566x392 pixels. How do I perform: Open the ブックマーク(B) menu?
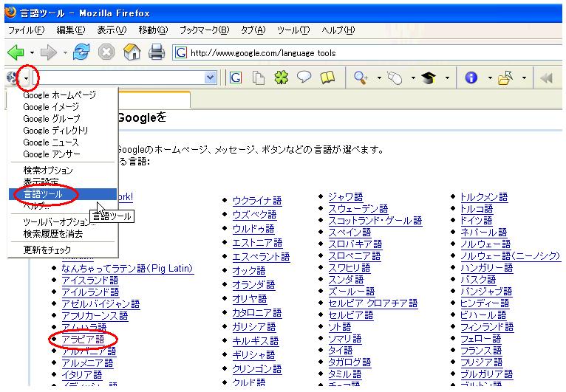205,30
